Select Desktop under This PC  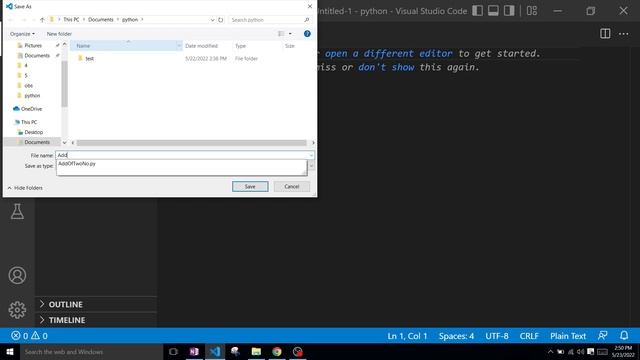tap(33, 132)
